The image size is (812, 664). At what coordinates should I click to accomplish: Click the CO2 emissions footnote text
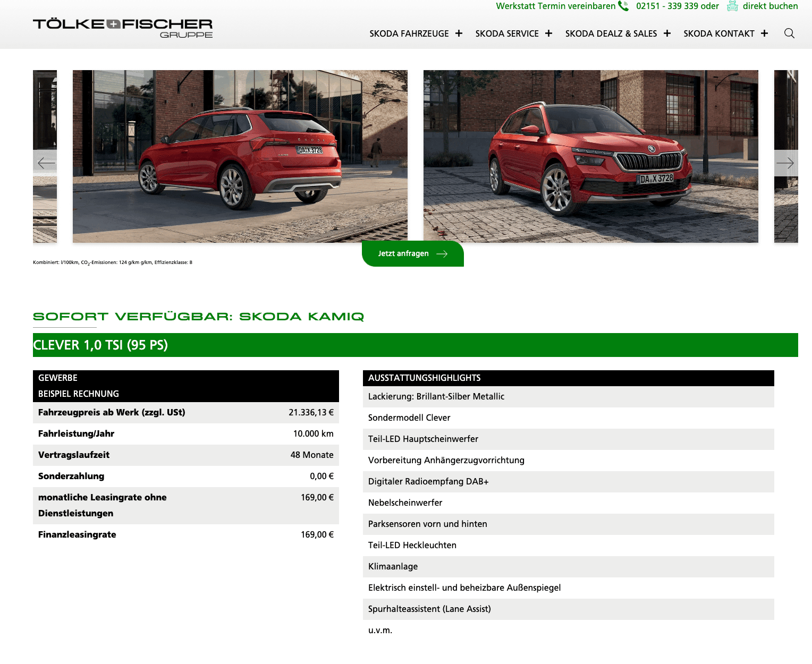tap(113, 262)
